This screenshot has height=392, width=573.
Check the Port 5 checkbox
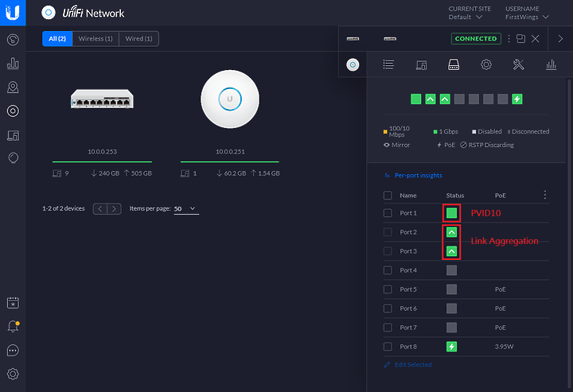[x=388, y=289]
